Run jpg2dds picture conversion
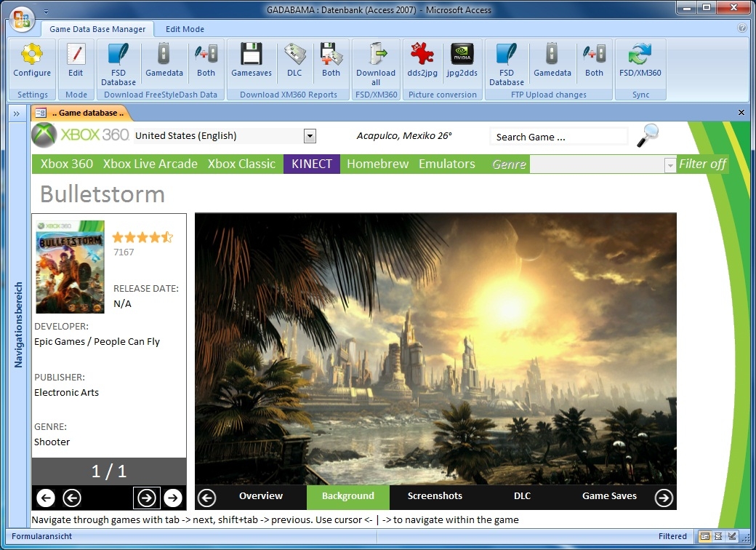The height and width of the screenshot is (550, 756). coord(462,60)
